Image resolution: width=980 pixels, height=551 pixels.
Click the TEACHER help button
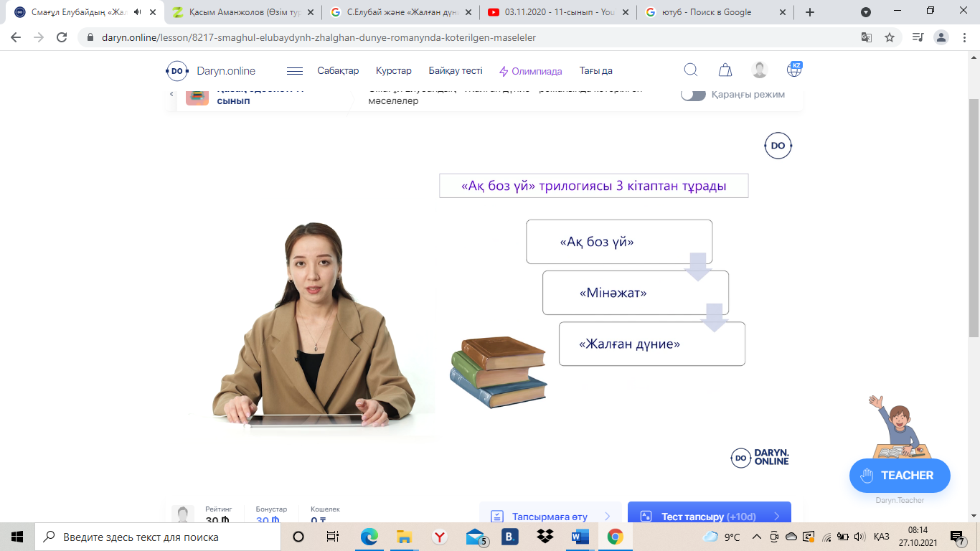900,475
